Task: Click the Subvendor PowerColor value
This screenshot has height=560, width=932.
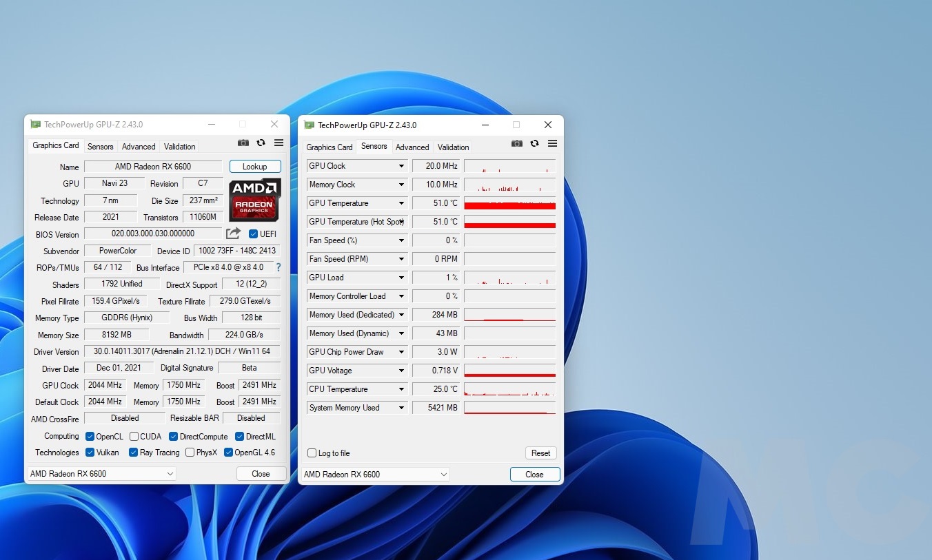Action: [x=118, y=251]
